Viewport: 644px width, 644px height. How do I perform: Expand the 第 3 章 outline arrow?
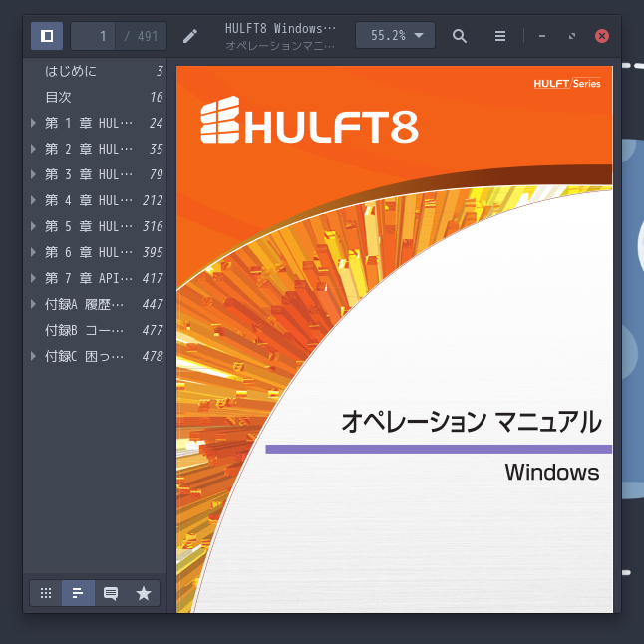pyautogui.click(x=33, y=174)
